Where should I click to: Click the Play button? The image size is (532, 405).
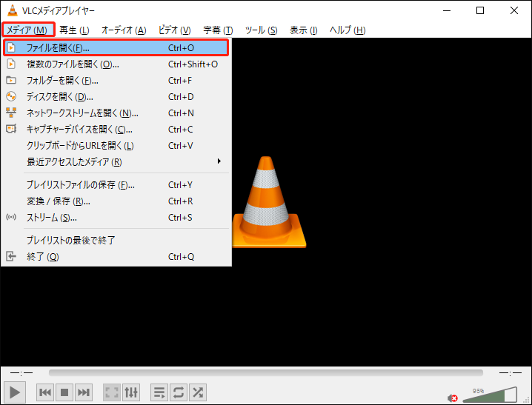point(15,392)
